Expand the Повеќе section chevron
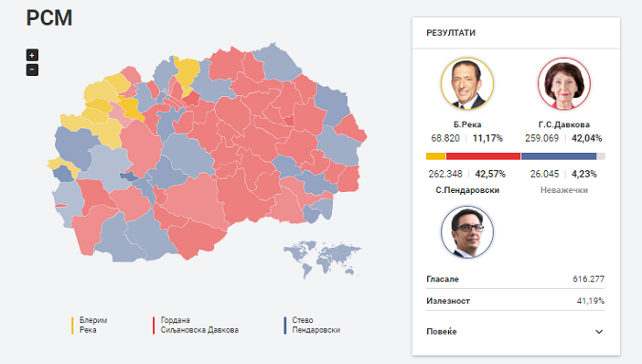 point(599,332)
